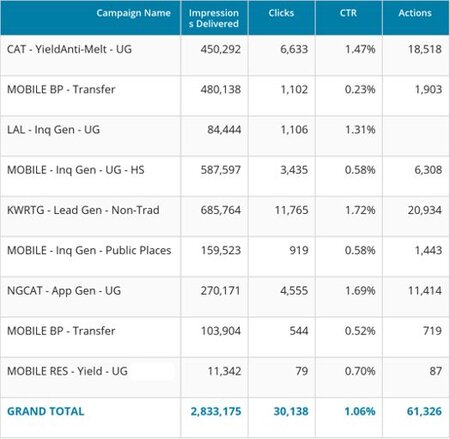450x439 pixels.
Task: Click the GRAND TOTAL label
Action: click(46, 411)
